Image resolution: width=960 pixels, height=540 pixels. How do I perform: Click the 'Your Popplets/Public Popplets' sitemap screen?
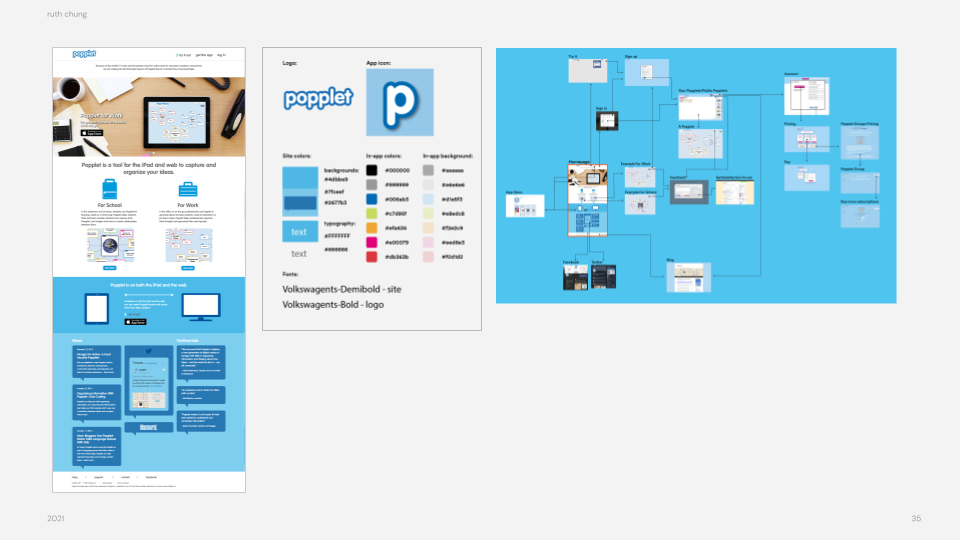pos(700,107)
